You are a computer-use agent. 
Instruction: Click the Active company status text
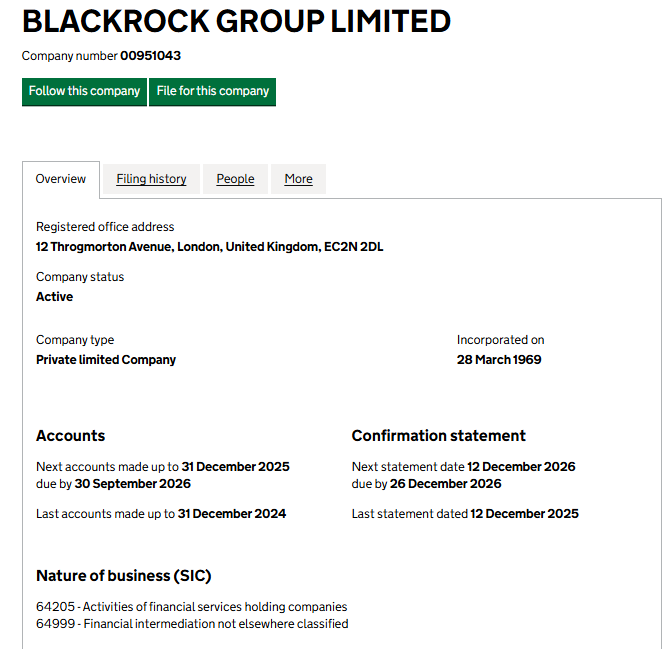(54, 297)
